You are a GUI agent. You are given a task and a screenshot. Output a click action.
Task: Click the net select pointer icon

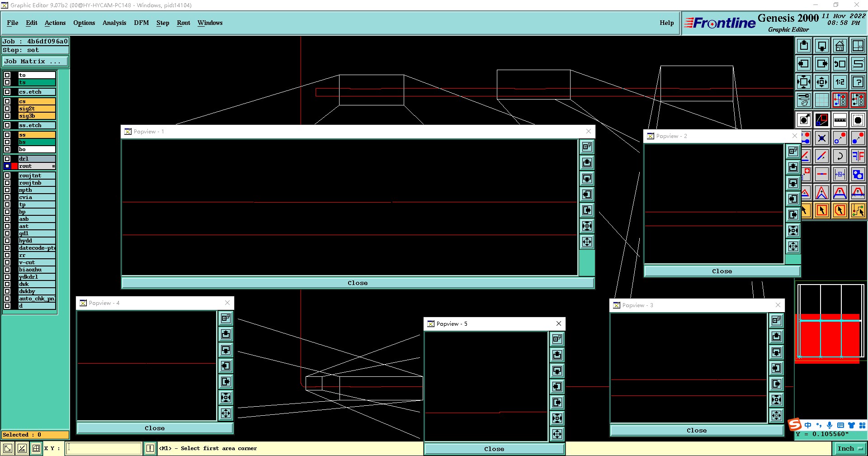tap(858, 210)
